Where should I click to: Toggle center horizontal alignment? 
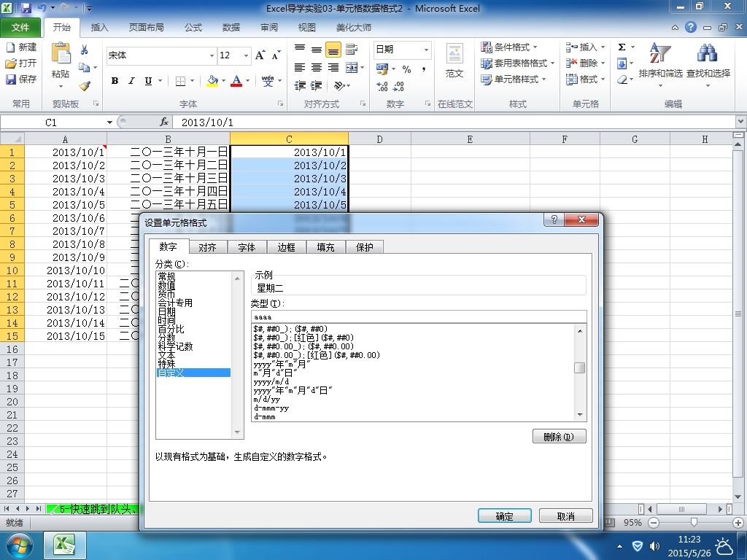317,68
